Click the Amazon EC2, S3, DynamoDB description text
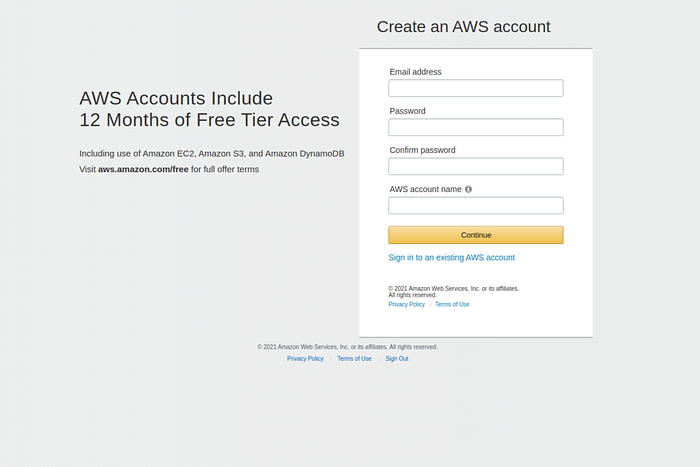The height and width of the screenshot is (467, 700). click(211, 153)
